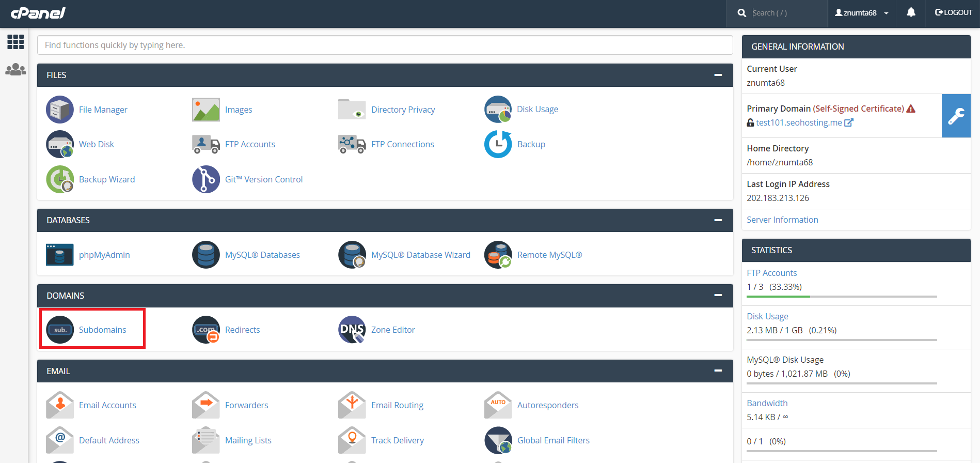
Task: Collapse the EMAIL section
Action: click(x=718, y=371)
